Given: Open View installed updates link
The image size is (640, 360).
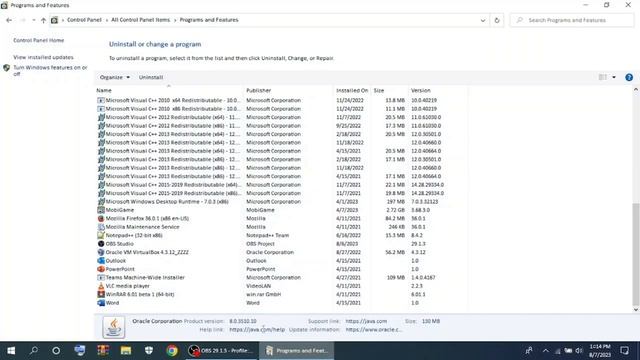Looking at the screenshot, I should [43, 57].
